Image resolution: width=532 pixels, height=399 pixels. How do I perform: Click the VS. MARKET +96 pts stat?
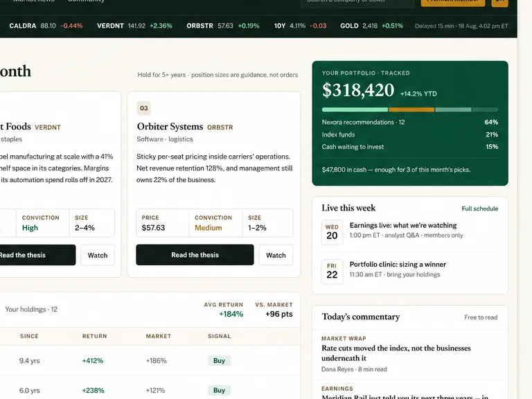tap(274, 310)
